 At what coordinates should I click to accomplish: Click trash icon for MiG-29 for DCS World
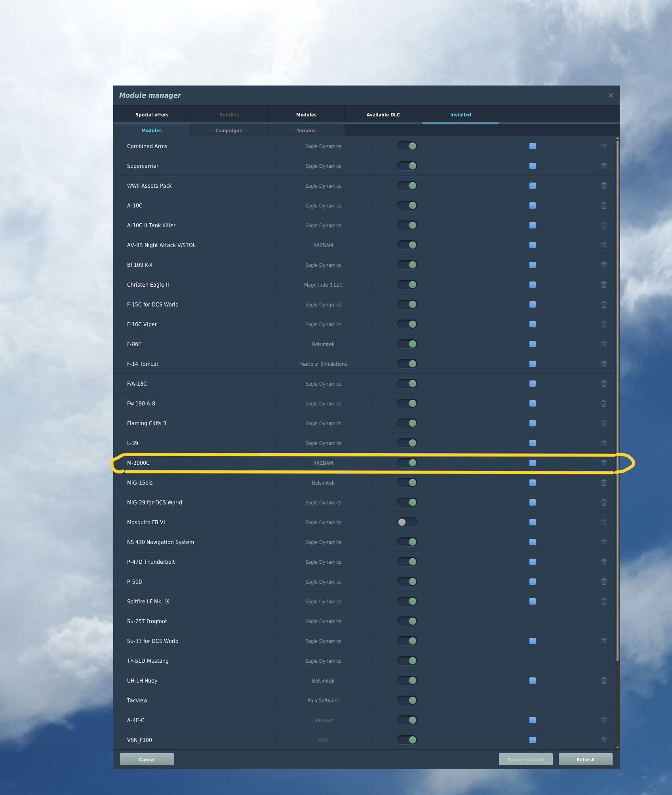pos(603,502)
